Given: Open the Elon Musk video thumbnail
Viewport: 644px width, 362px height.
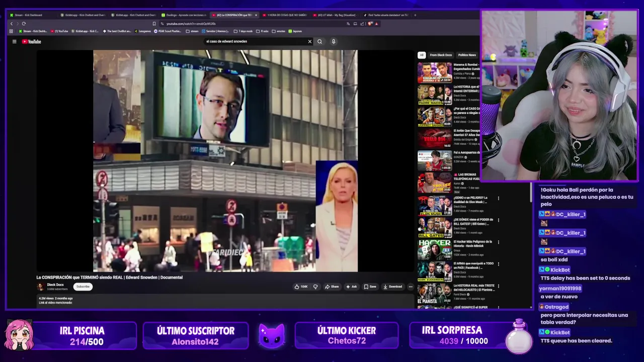Looking at the screenshot, I should pos(434,205).
